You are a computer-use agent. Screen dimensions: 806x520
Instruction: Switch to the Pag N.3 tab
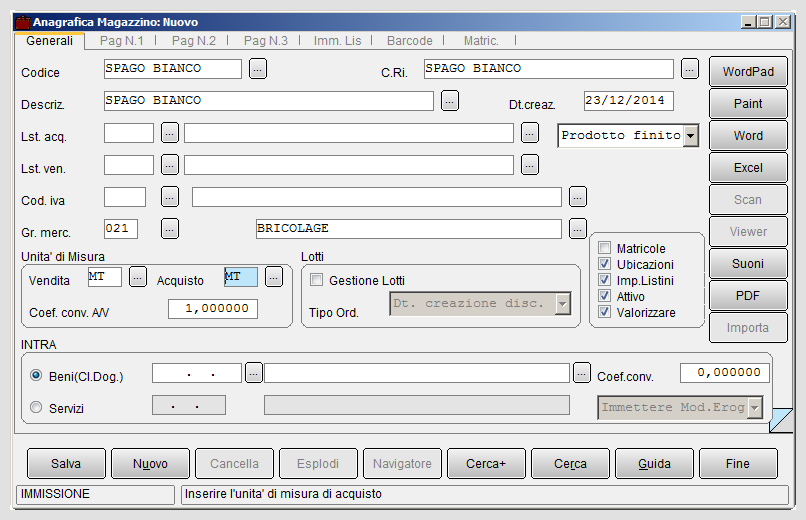(x=266, y=41)
